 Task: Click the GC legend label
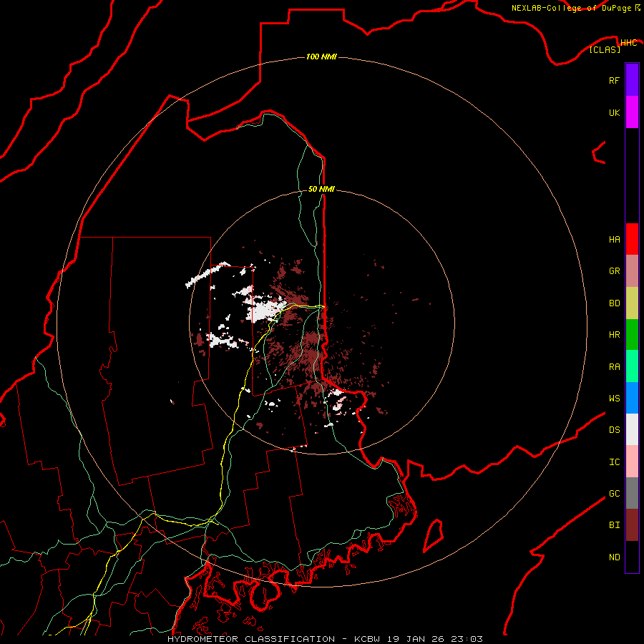[614, 493]
